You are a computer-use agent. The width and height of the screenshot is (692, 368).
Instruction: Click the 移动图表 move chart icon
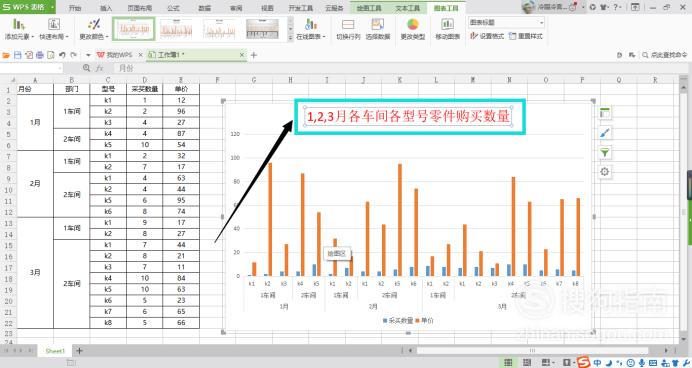click(x=448, y=25)
